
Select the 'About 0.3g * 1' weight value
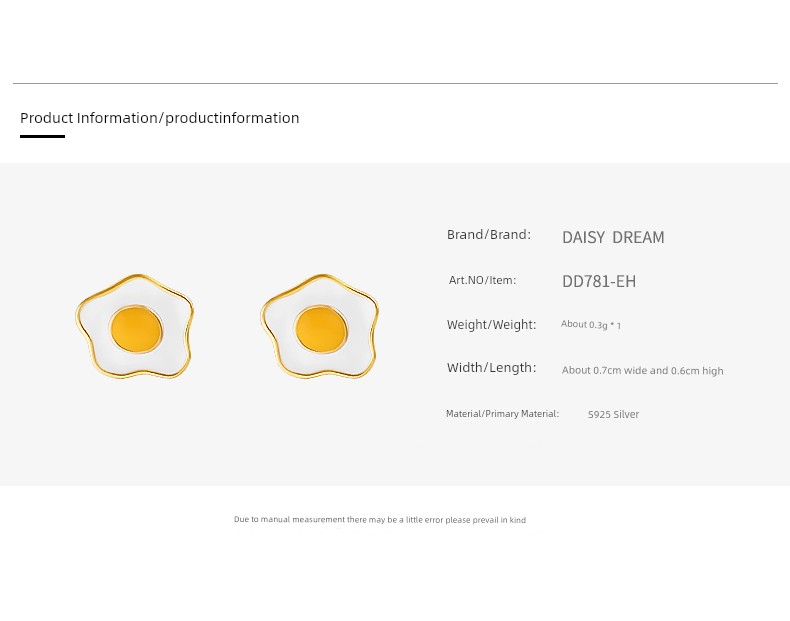click(x=590, y=325)
